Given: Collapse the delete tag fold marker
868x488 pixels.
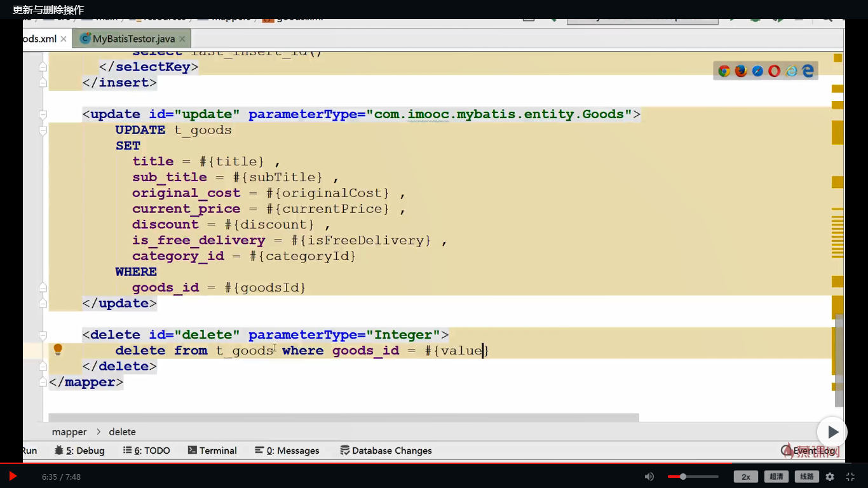Looking at the screenshot, I should [x=43, y=335].
